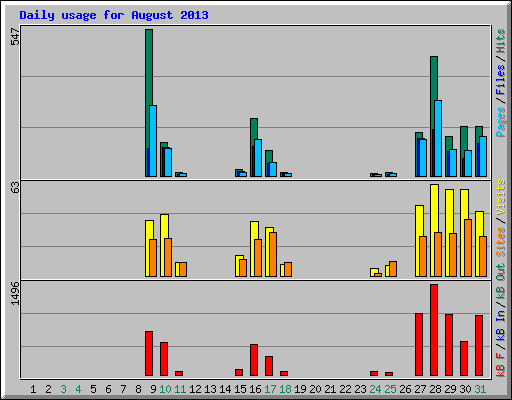Click day '8' on the axis
The width and height of the screenshot is (512, 400).
(138, 389)
